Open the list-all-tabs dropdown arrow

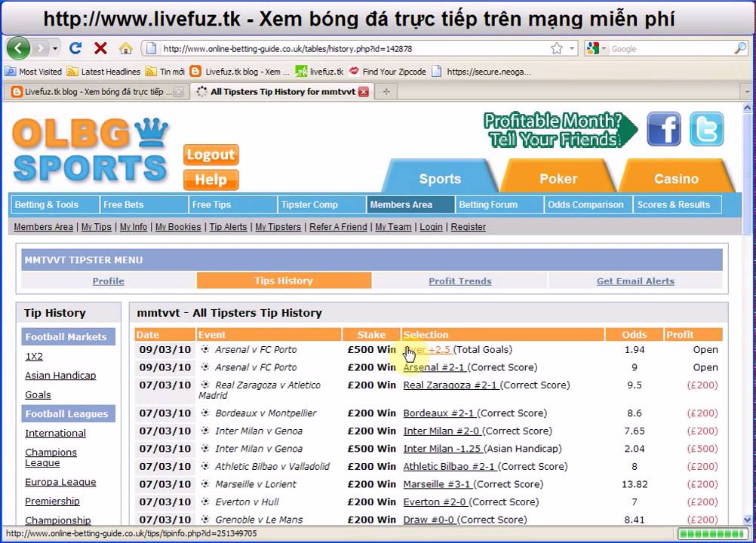click(x=747, y=91)
